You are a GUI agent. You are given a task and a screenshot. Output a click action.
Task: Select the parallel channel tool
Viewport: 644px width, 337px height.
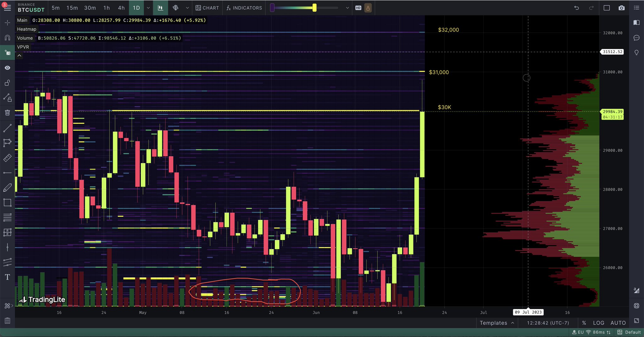pos(7,262)
